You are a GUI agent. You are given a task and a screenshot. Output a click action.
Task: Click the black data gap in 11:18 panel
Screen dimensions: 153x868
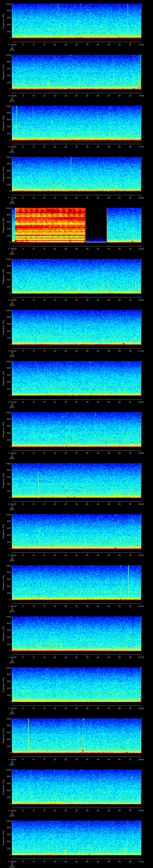coord(96,225)
